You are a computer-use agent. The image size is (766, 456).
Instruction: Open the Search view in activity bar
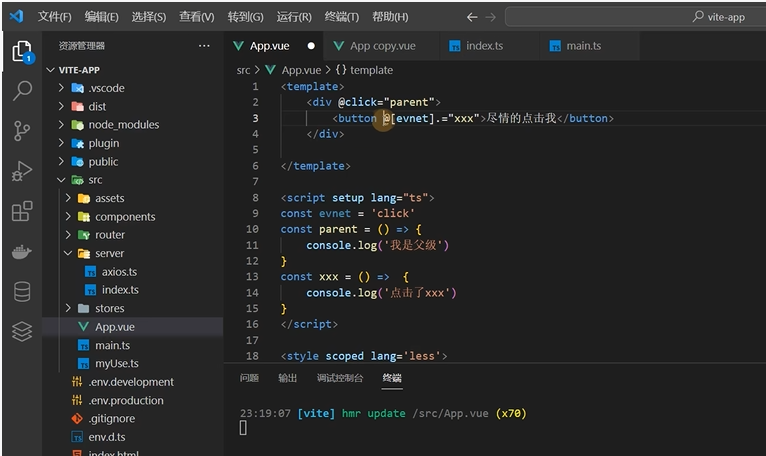click(x=22, y=90)
